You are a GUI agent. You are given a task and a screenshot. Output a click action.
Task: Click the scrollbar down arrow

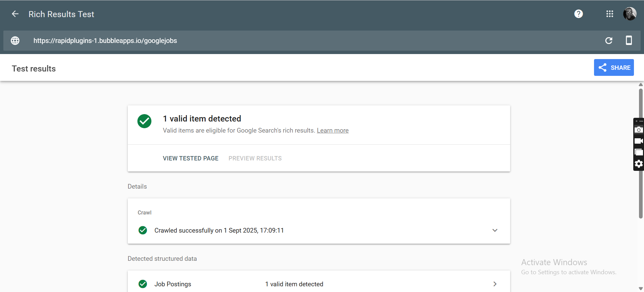[x=641, y=288]
